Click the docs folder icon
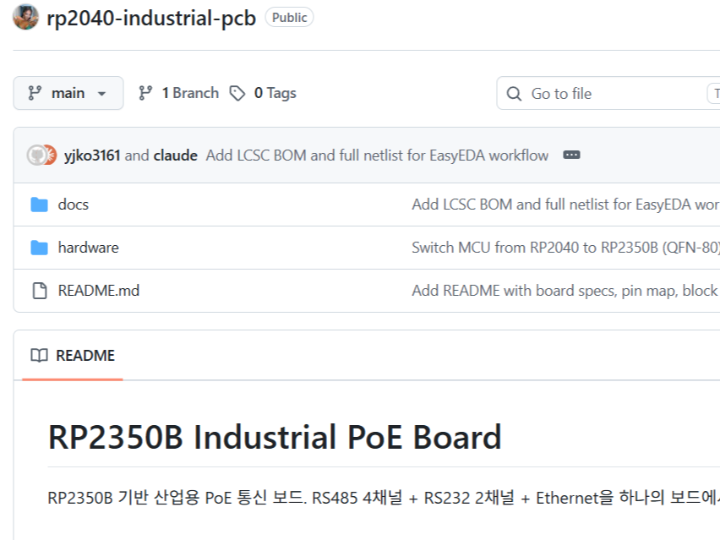Screen dimensions: 720x540 (x=39, y=205)
